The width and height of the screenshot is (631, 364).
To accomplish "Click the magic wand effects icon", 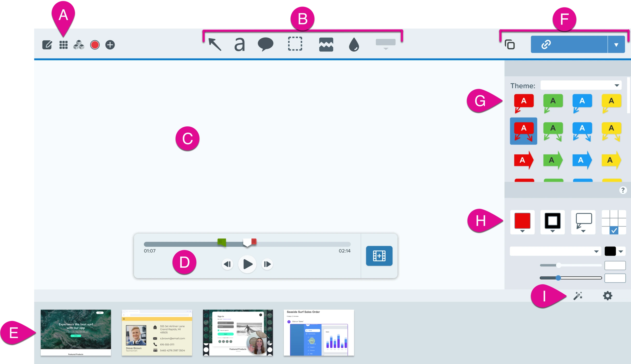I will point(578,295).
